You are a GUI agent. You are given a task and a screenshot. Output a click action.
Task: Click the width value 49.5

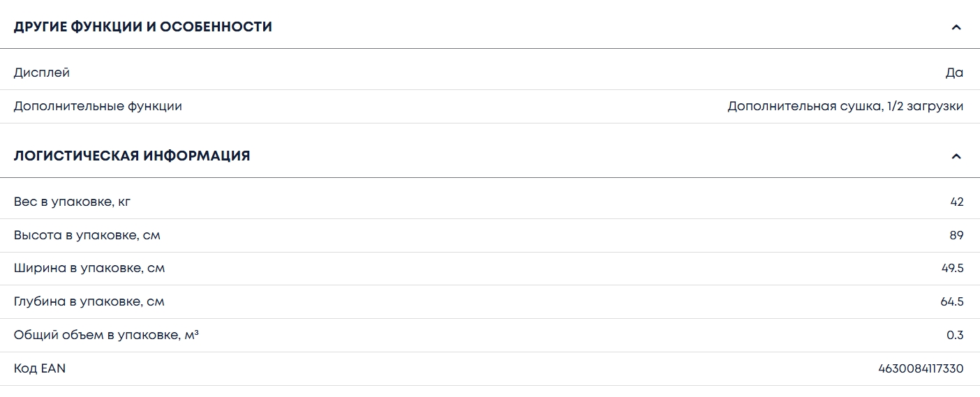coord(952,269)
